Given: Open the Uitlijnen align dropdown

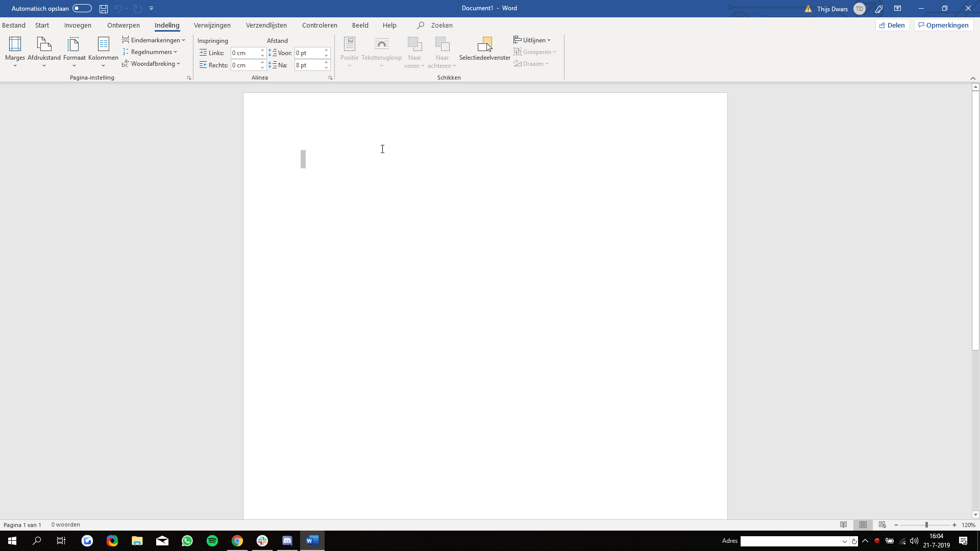Looking at the screenshot, I should point(532,40).
